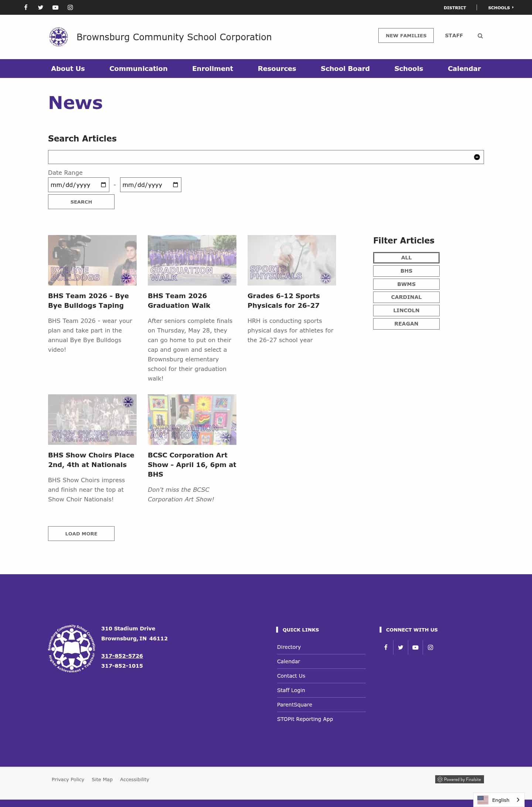
Task: Open the Bye Bye Bulldogs thumbnail
Action: (92, 260)
